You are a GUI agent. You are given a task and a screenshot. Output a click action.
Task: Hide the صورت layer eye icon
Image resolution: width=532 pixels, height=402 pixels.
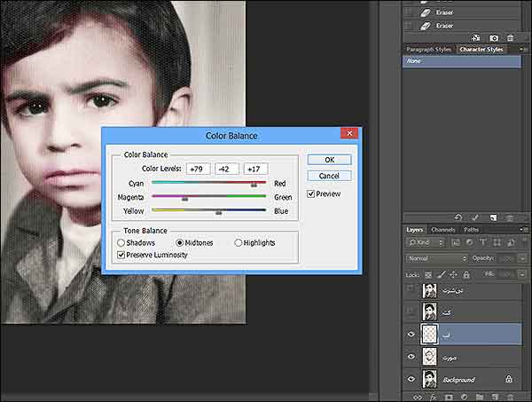[411, 357]
